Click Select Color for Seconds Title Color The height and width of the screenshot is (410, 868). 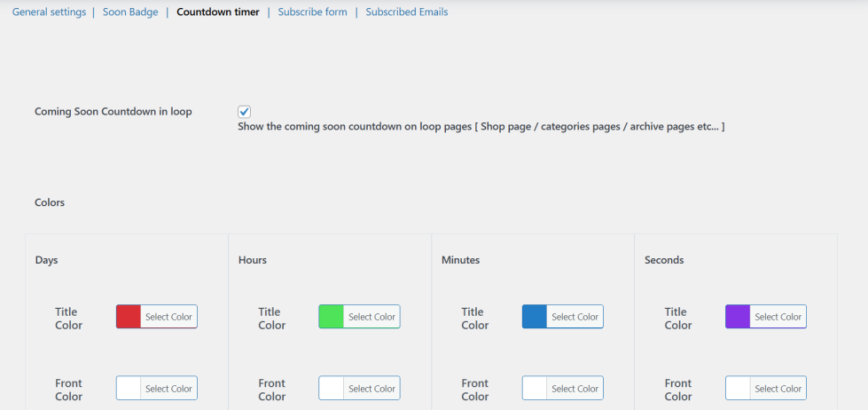tap(778, 316)
